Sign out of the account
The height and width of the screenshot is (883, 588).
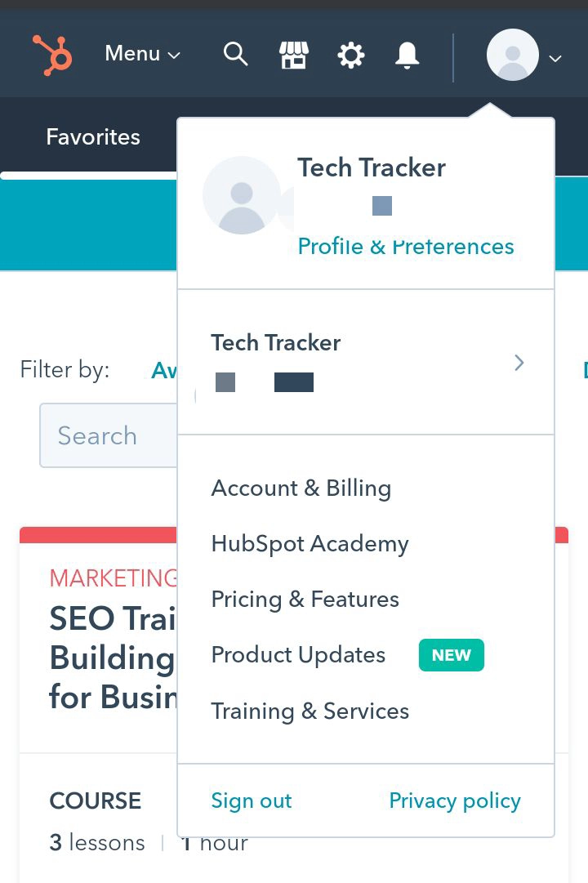tap(251, 801)
